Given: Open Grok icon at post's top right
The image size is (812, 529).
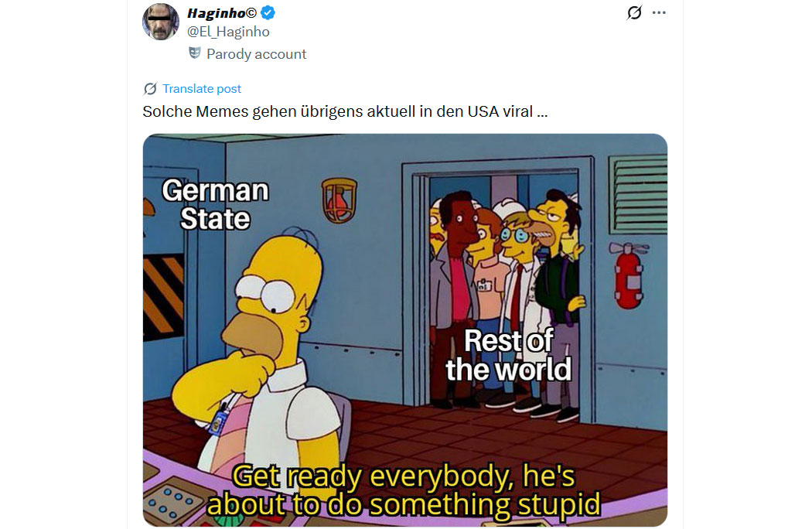Looking at the screenshot, I should [634, 12].
